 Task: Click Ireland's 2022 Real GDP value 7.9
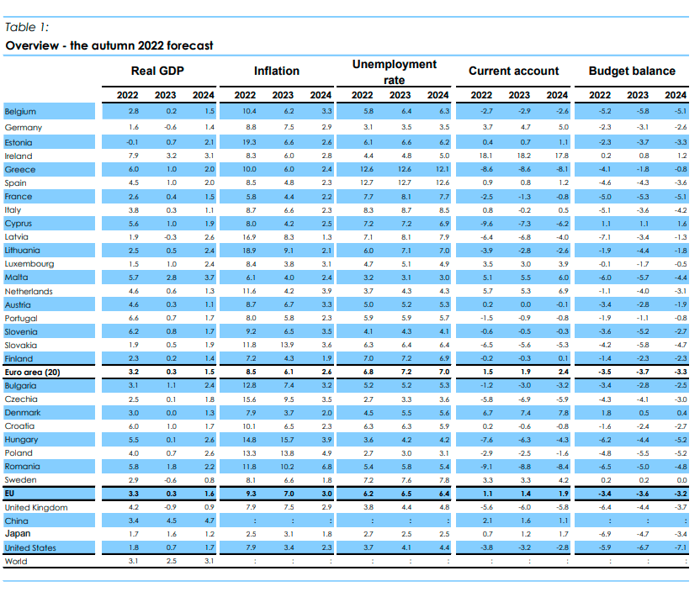pyautogui.click(x=133, y=156)
